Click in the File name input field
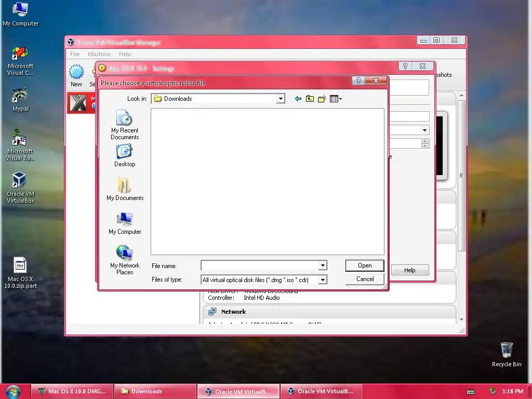This screenshot has width=532, height=399. coord(260,265)
